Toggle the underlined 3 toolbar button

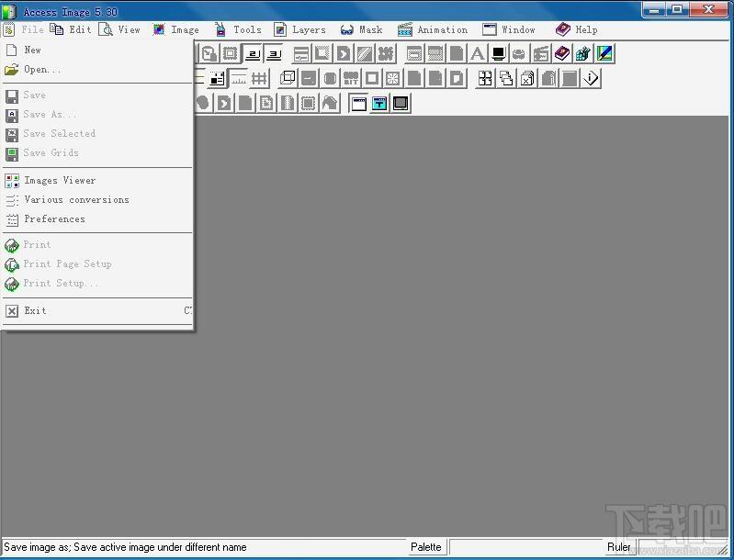(274, 54)
